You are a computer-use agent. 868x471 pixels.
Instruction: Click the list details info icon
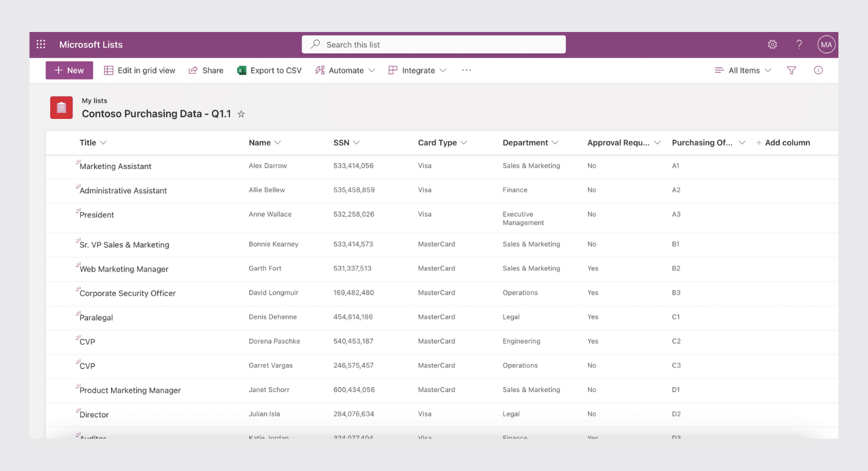(818, 70)
